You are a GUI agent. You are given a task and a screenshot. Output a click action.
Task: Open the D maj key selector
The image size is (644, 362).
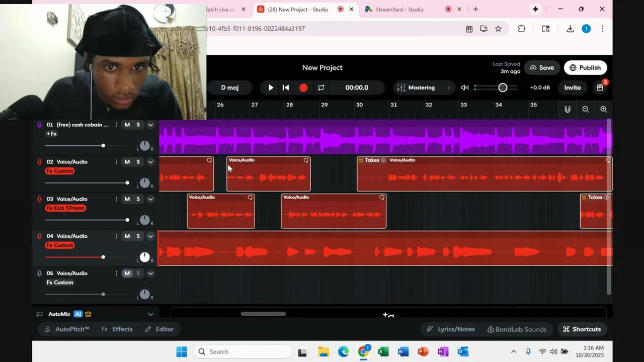pos(229,87)
